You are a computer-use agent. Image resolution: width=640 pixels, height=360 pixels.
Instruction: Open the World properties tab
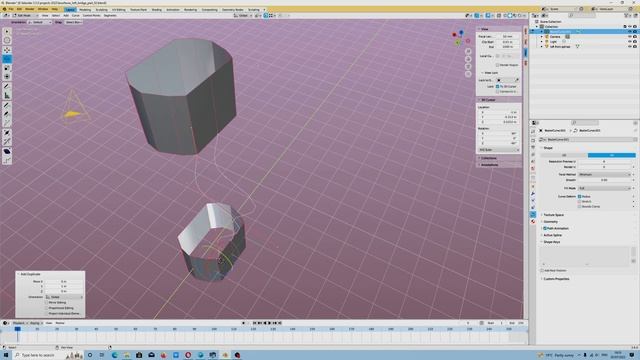point(533,169)
